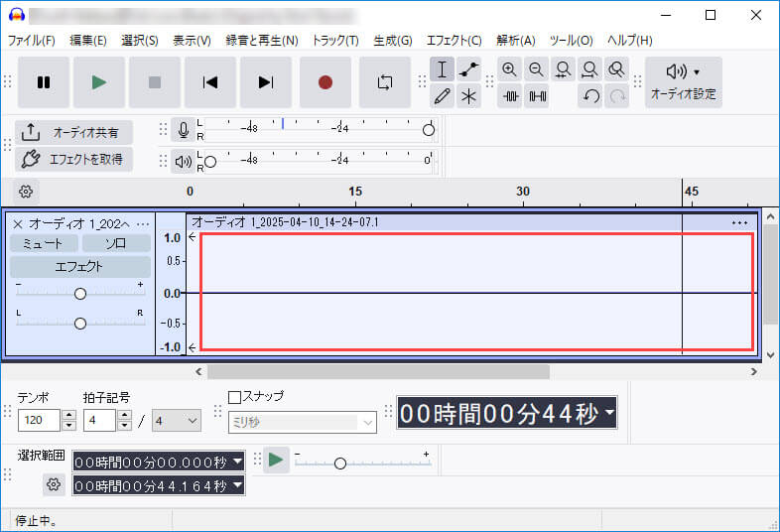Adjust the recording level slider knob
This screenshot has height=532, width=780.
click(429, 130)
